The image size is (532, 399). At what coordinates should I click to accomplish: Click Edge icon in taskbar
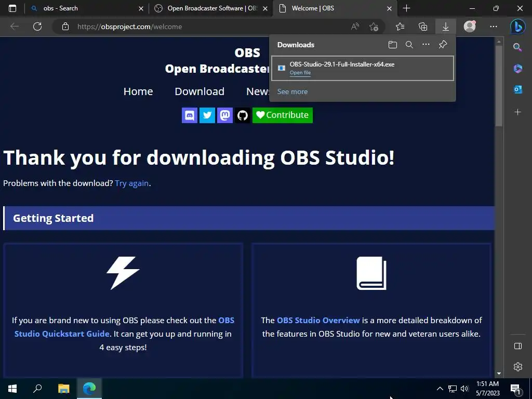[x=89, y=389]
